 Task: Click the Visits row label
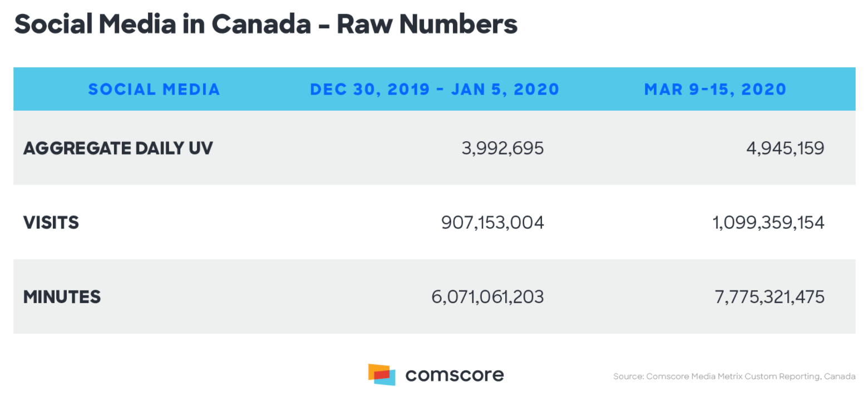(51, 222)
